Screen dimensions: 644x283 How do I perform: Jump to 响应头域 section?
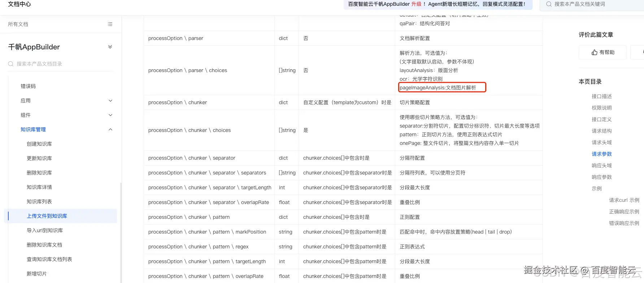602,165
